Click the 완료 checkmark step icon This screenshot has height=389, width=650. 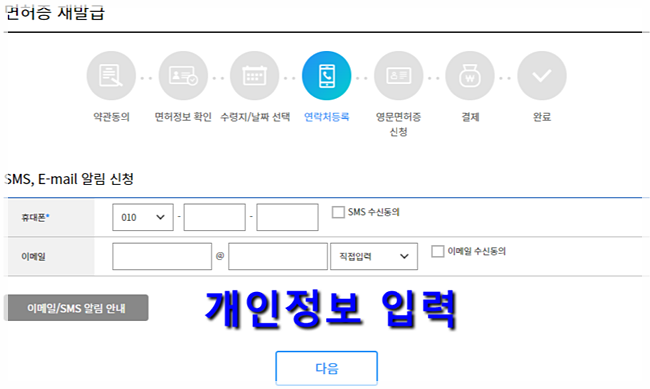point(542,75)
